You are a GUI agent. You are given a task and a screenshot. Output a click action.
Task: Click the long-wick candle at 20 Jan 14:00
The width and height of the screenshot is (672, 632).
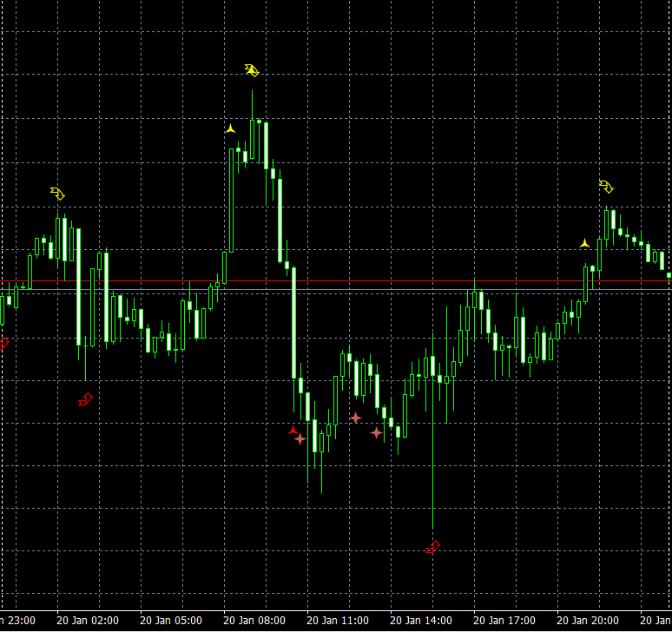433,431
